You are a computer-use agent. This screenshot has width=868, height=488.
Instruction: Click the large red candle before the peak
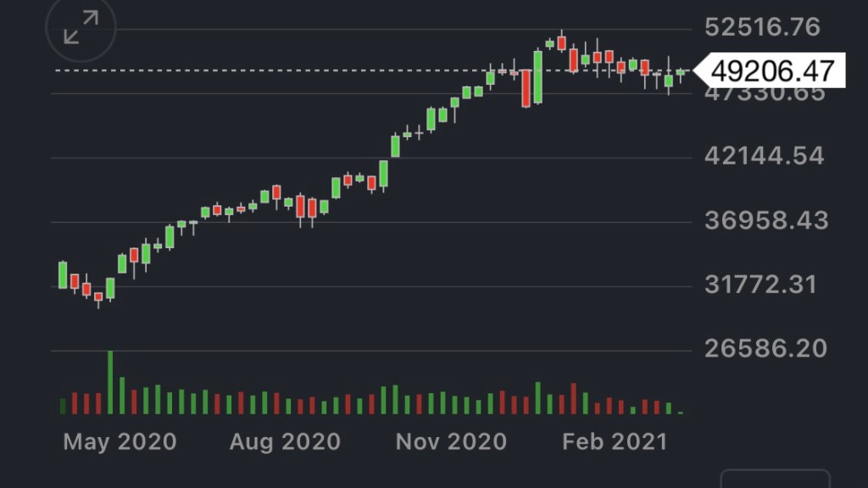[x=526, y=87]
